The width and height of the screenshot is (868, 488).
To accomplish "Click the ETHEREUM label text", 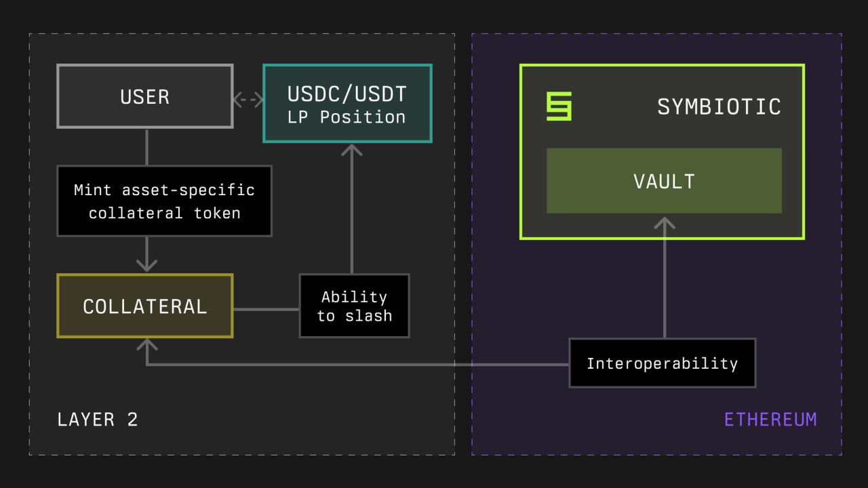I will click(770, 420).
